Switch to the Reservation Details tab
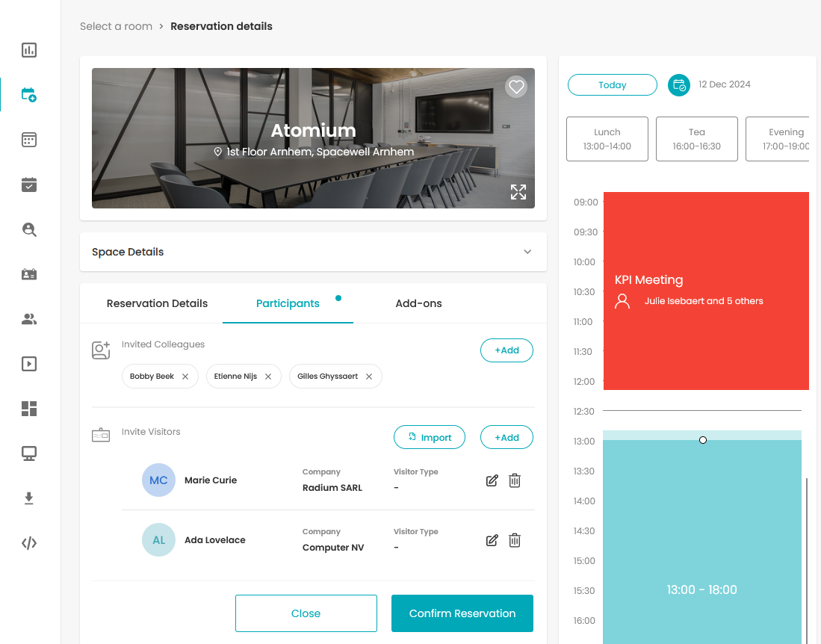The image size is (821, 644). pyautogui.click(x=157, y=303)
